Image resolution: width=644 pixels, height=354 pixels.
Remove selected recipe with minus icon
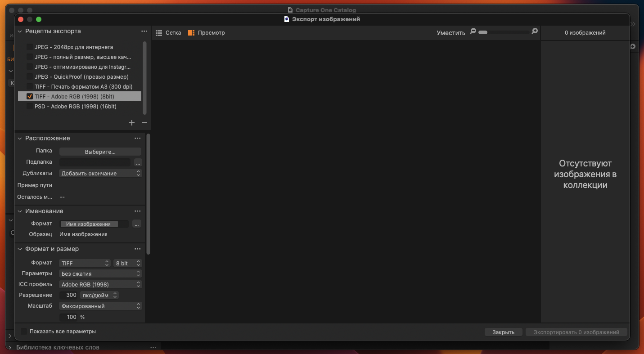144,123
